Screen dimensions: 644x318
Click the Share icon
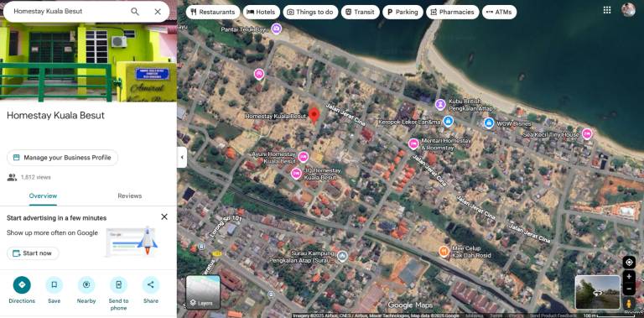click(x=151, y=284)
